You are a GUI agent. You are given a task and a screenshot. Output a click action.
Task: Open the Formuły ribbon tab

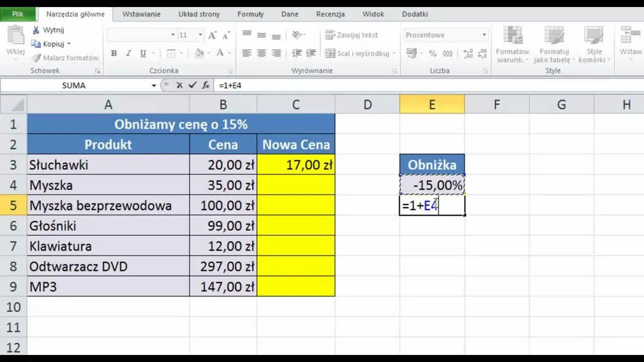click(250, 14)
